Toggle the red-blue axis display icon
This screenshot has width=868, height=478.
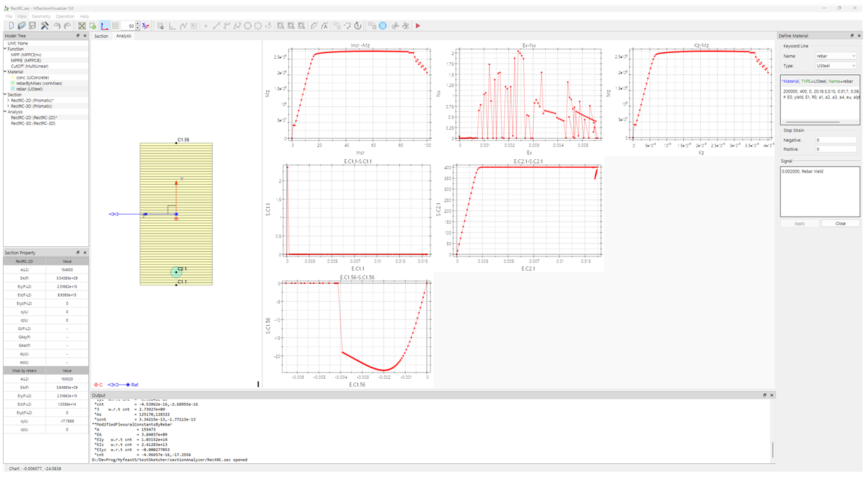coord(104,25)
